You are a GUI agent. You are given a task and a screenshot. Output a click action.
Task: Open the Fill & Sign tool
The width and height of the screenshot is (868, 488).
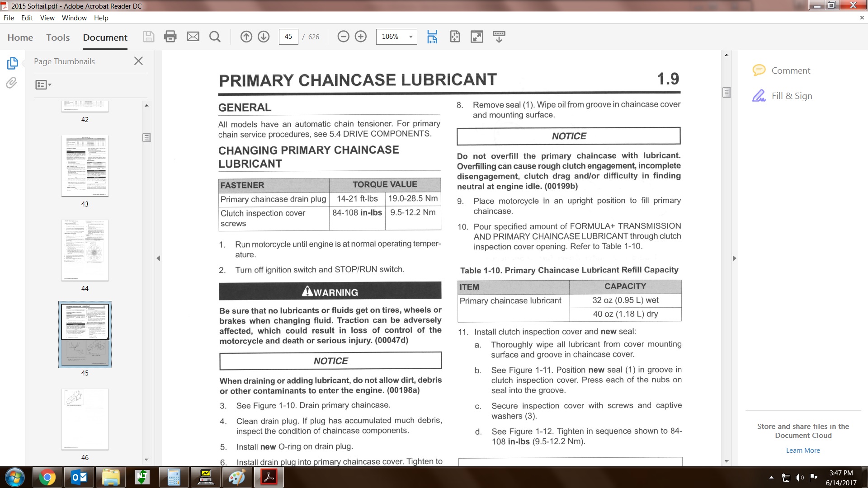[x=792, y=96]
